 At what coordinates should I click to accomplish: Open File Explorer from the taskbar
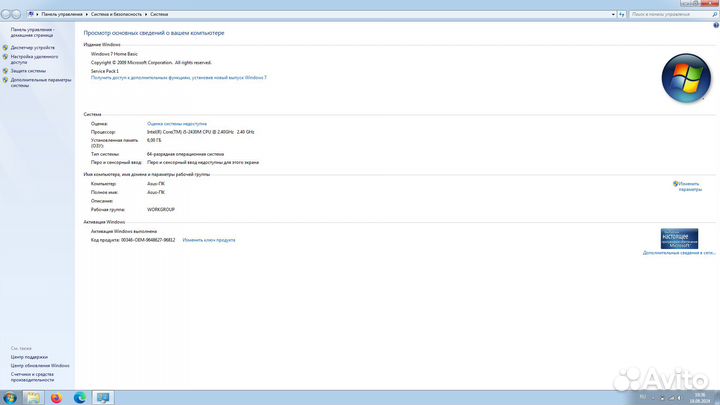click(x=33, y=397)
